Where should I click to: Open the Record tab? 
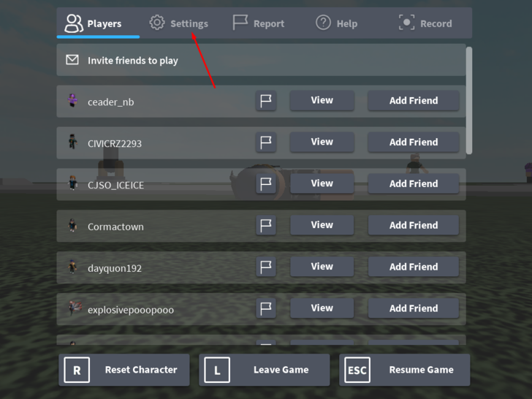425,23
